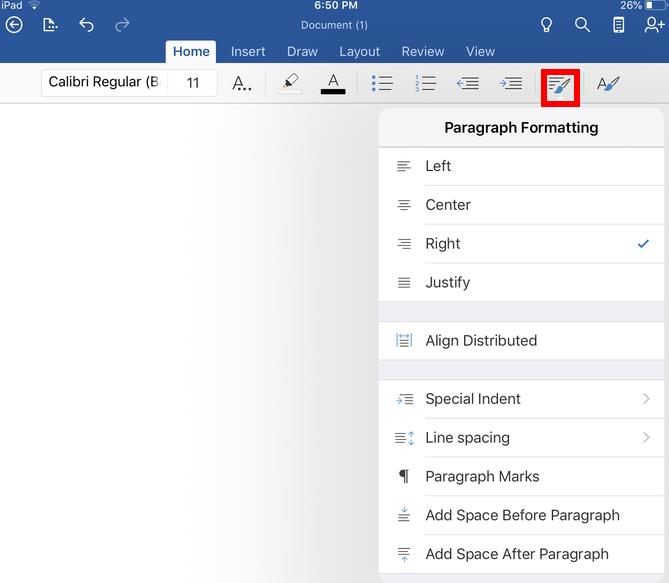
Task: Choose Add Space Before Paragraph
Action: [x=521, y=515]
